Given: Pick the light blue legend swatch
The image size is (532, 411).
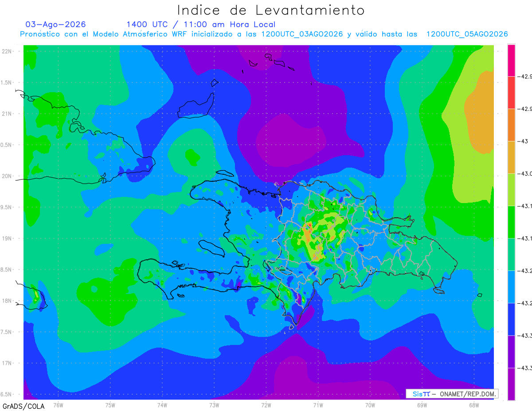Looking at the screenshot, I should pos(511,286).
